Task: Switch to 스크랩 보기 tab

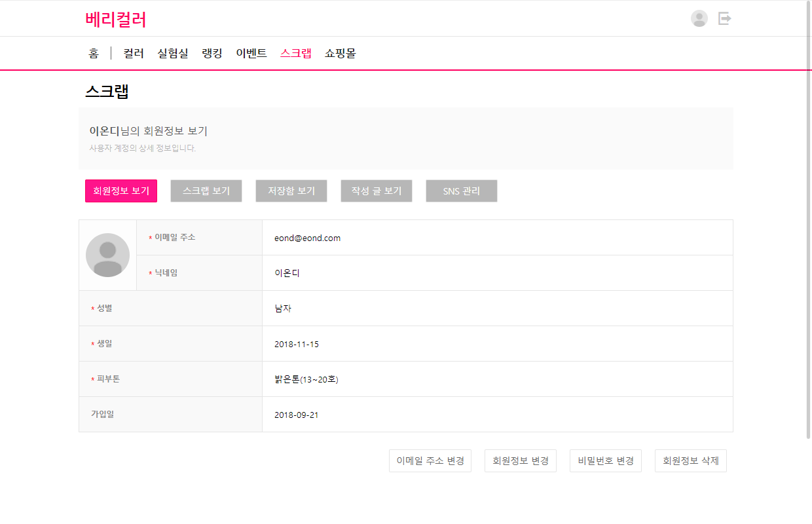Action: tap(206, 191)
